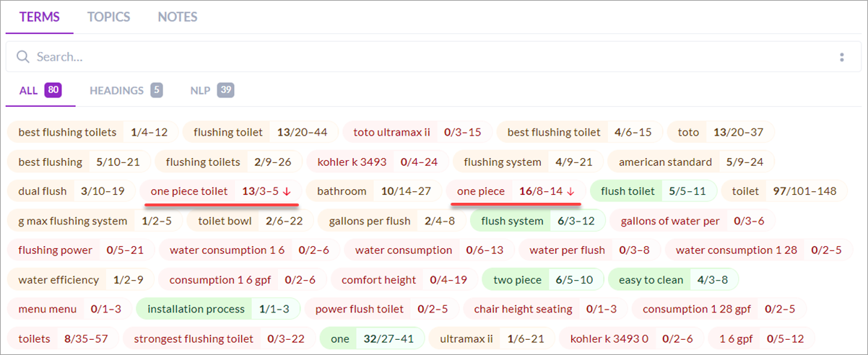
Task: Click the 'best flushing toilets' term chip
Action: tap(67, 132)
